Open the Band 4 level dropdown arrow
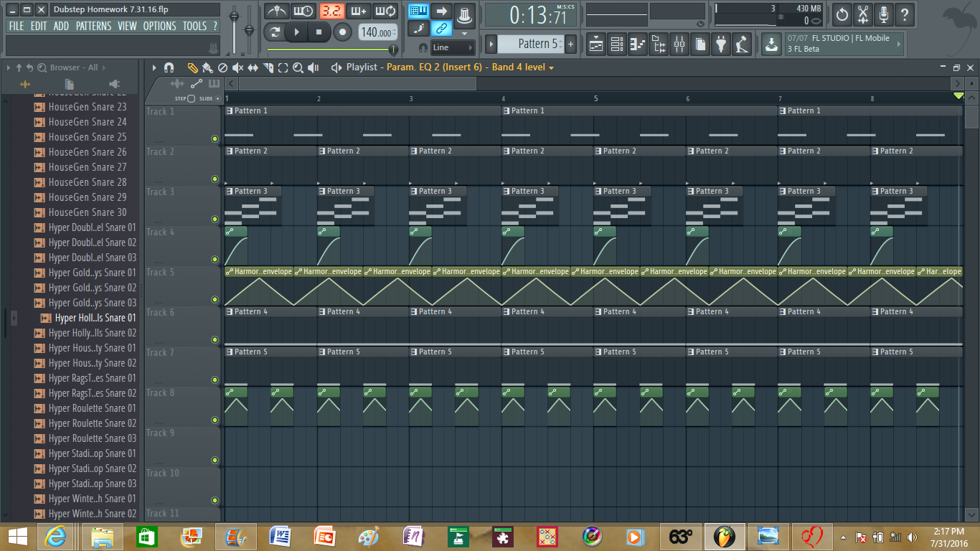The width and height of the screenshot is (980, 551). [x=551, y=67]
